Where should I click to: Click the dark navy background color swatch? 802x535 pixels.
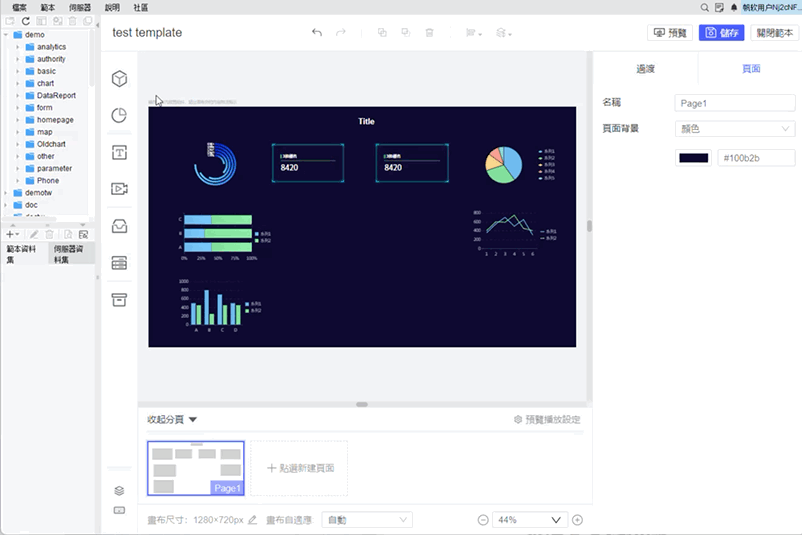693,158
